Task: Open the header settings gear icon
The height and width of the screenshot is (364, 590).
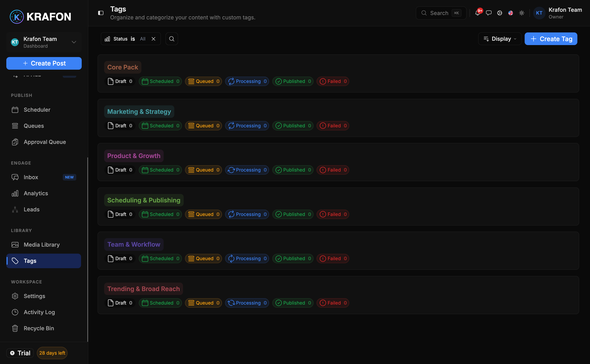Action: pyautogui.click(x=500, y=13)
